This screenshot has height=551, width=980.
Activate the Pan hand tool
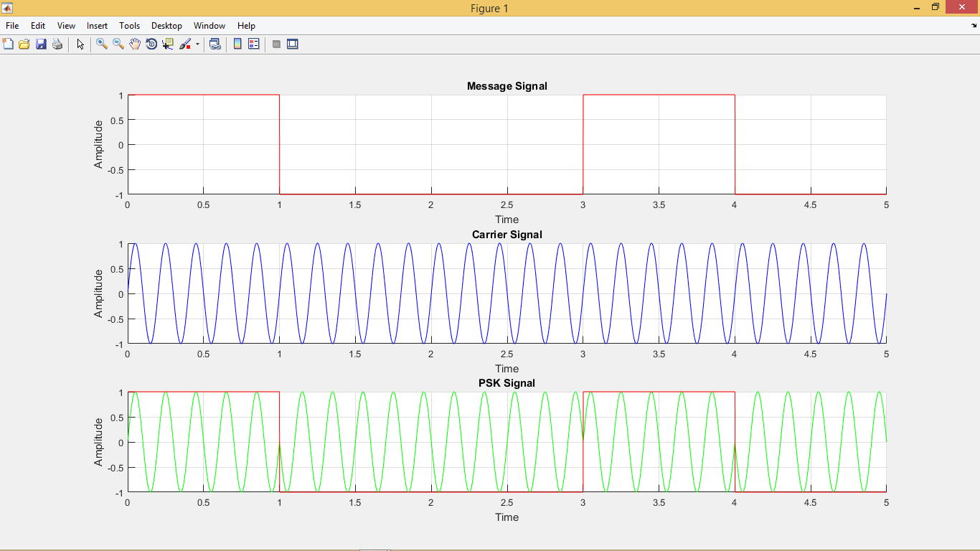click(x=134, y=44)
